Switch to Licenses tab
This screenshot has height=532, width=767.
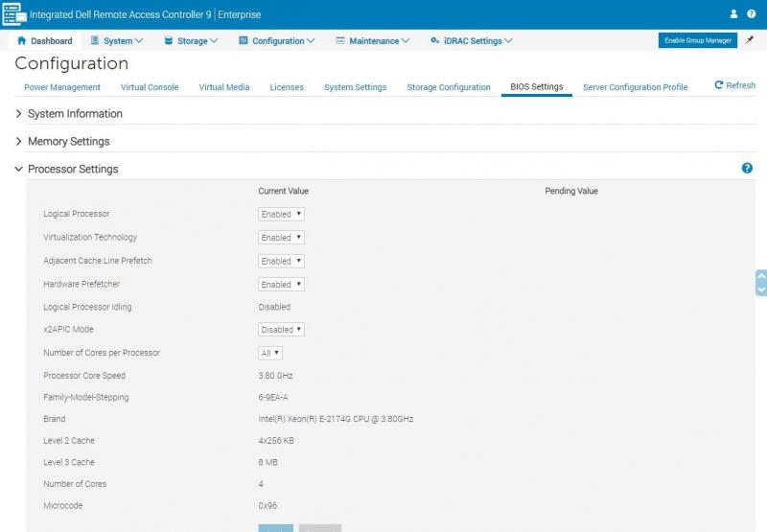[x=287, y=87]
